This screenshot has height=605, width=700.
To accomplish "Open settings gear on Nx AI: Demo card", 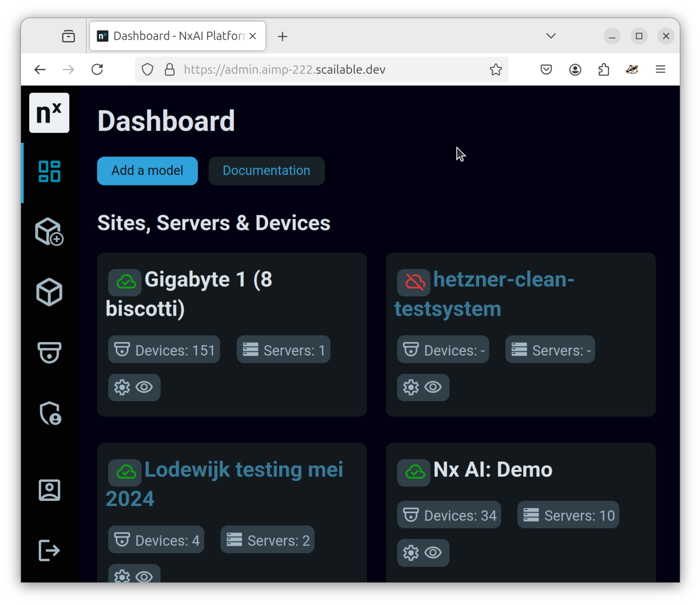I will pyautogui.click(x=411, y=553).
